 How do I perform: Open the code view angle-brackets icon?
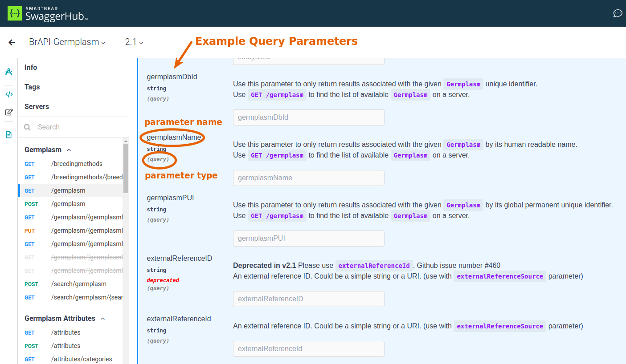tap(8, 94)
